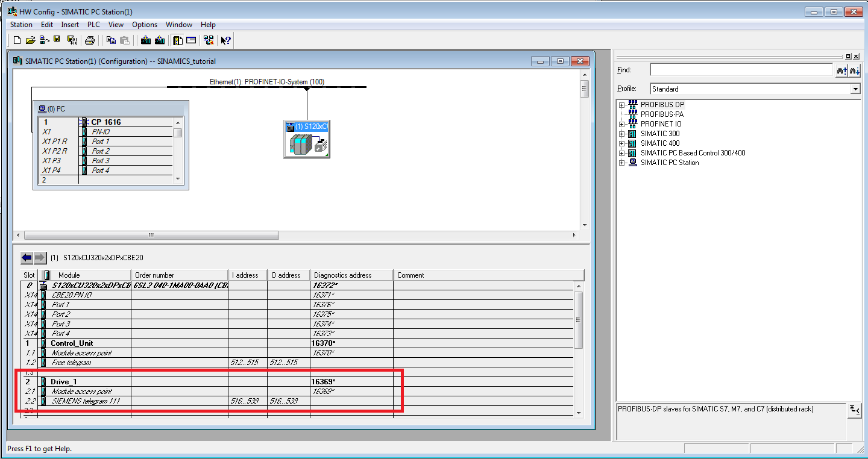Click the Open online station toolbar icon

click(44, 40)
